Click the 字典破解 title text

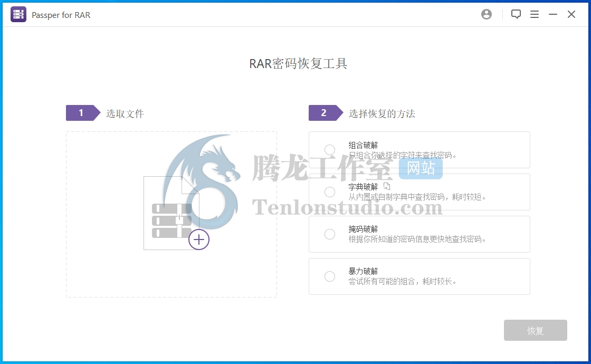[x=363, y=187]
